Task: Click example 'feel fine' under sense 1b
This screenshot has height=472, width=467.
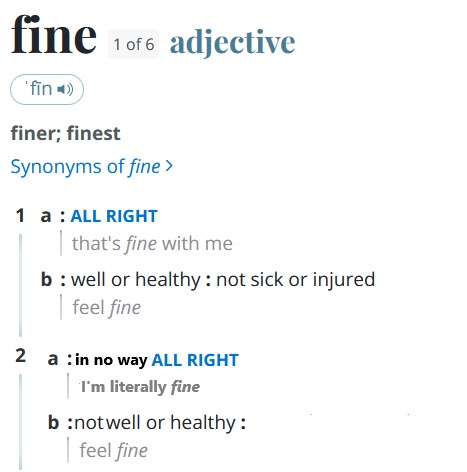Action: [107, 307]
